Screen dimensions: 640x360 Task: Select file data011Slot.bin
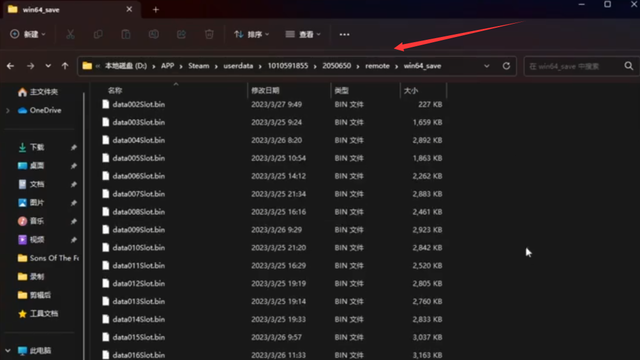pyautogui.click(x=139, y=266)
